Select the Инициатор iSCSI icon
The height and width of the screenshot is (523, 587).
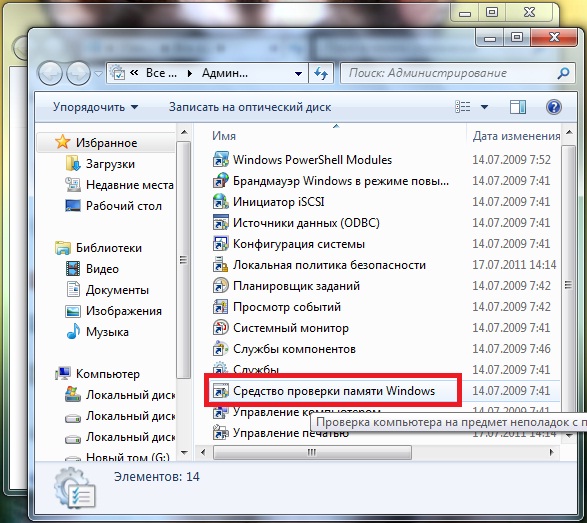coord(220,201)
